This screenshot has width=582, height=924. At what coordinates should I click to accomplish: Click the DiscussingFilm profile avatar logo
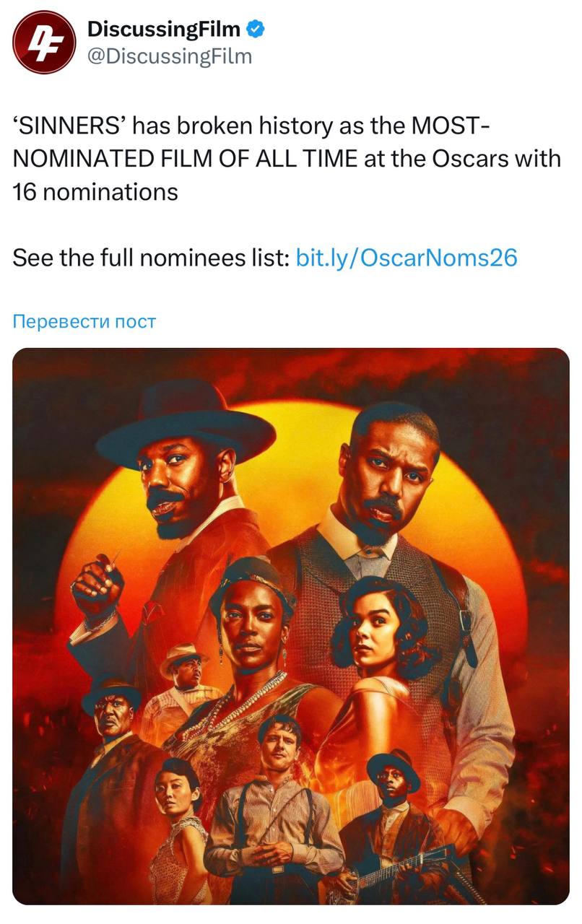[x=44, y=43]
